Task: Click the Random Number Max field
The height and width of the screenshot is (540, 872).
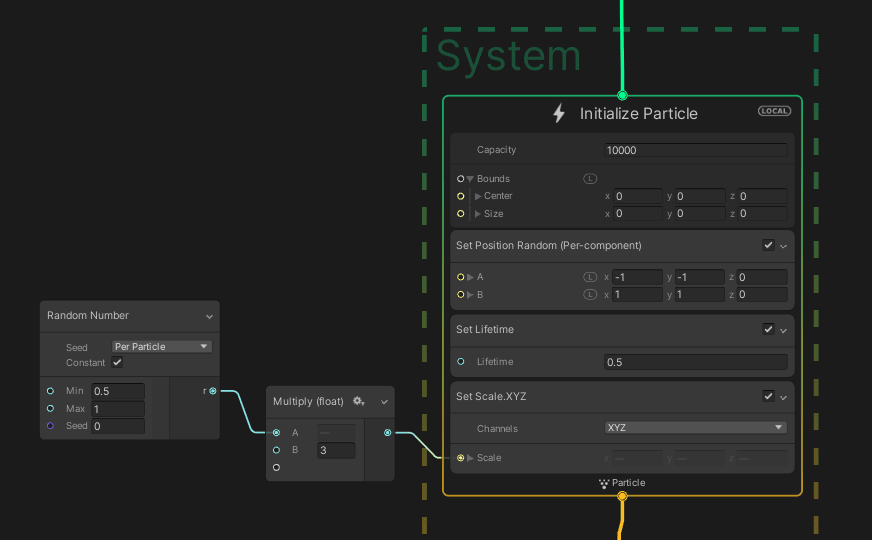Action: 118,409
